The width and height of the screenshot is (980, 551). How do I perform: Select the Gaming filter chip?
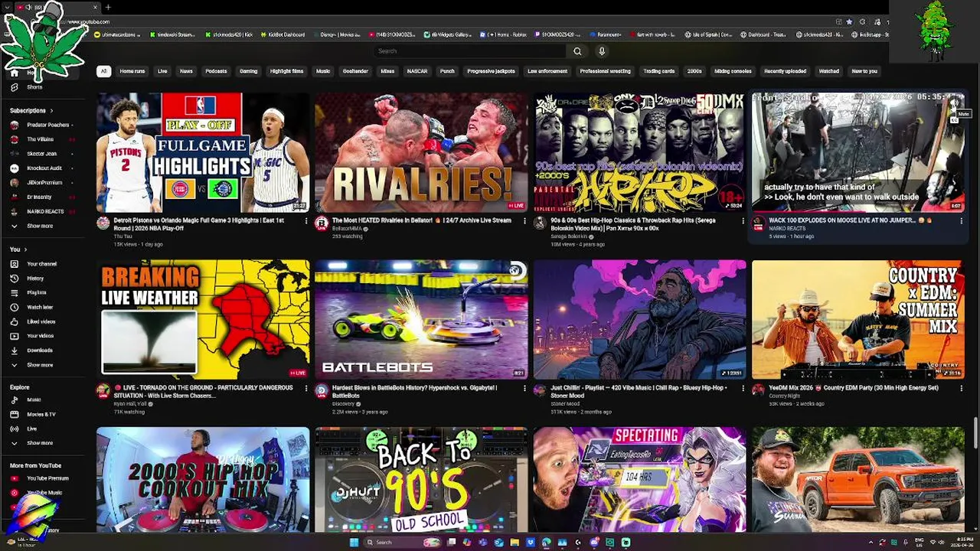[x=248, y=71]
